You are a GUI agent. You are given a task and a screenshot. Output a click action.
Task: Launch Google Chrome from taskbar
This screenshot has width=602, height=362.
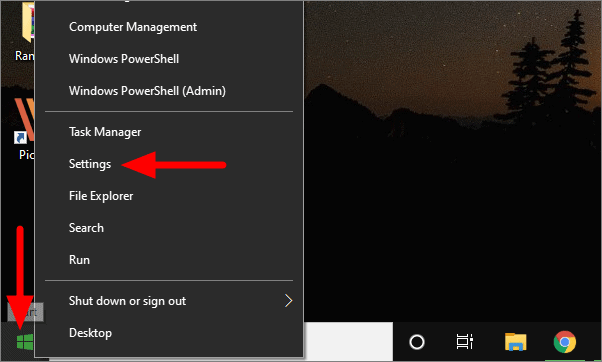click(x=564, y=341)
